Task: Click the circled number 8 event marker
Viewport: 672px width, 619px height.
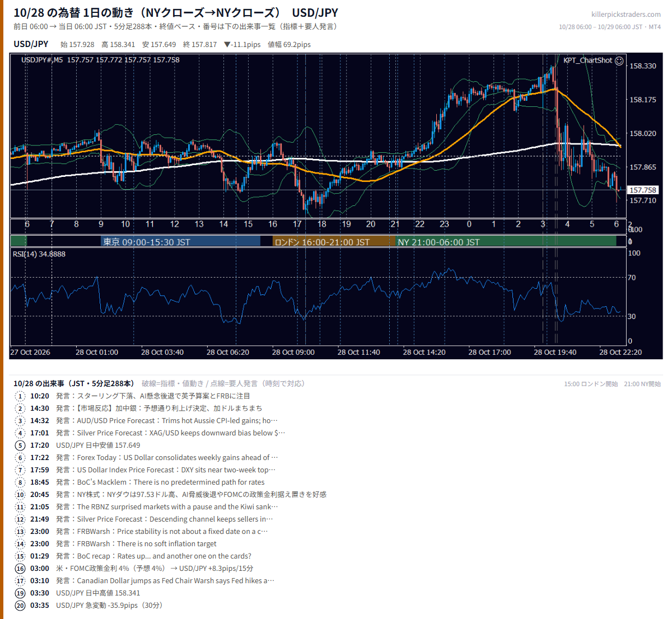Action: point(20,482)
